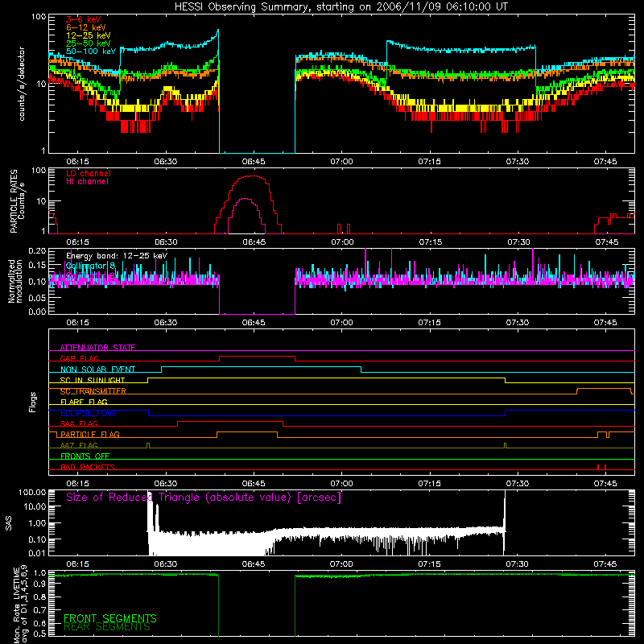Click 07:15 tick under the count-rate panel
Viewport: 644px width, 644px height.
pos(430,162)
